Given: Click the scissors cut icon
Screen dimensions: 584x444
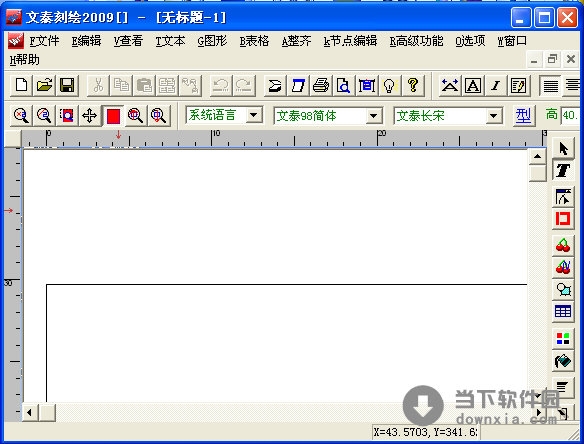Looking at the screenshot, I should click(98, 86).
